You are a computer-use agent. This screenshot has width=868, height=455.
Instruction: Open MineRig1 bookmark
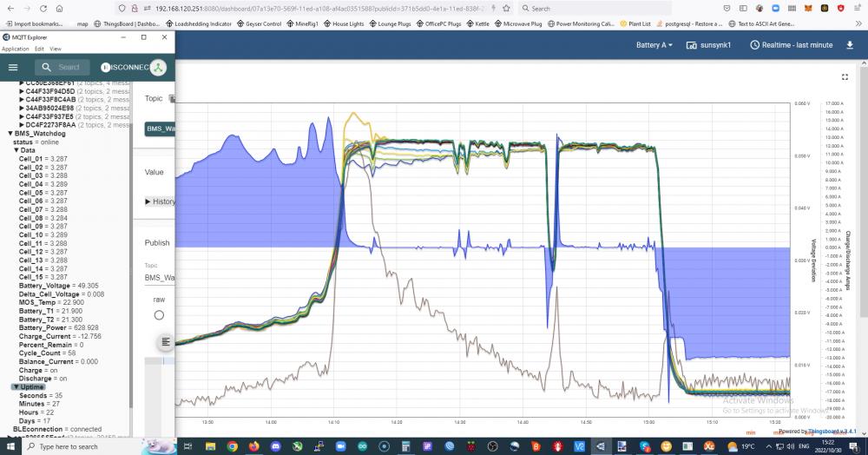(302, 23)
